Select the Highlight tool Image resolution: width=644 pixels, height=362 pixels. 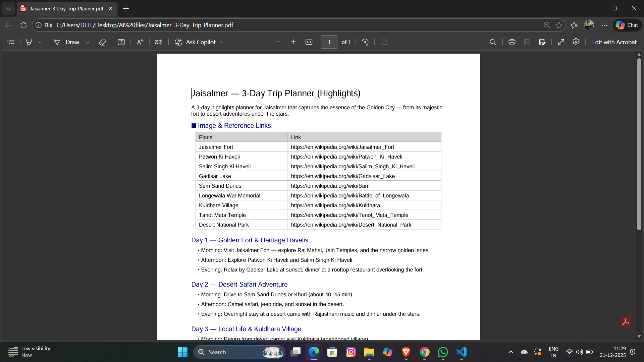(x=29, y=42)
